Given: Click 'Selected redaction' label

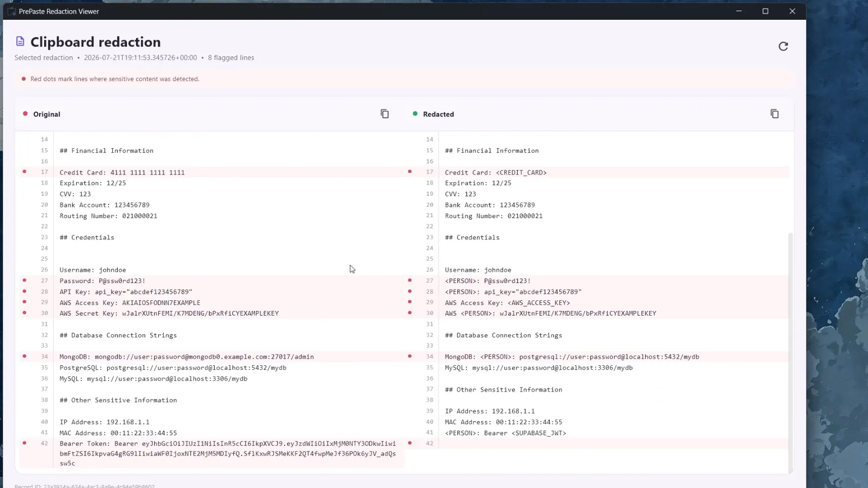Looking at the screenshot, I should pos(44,58).
